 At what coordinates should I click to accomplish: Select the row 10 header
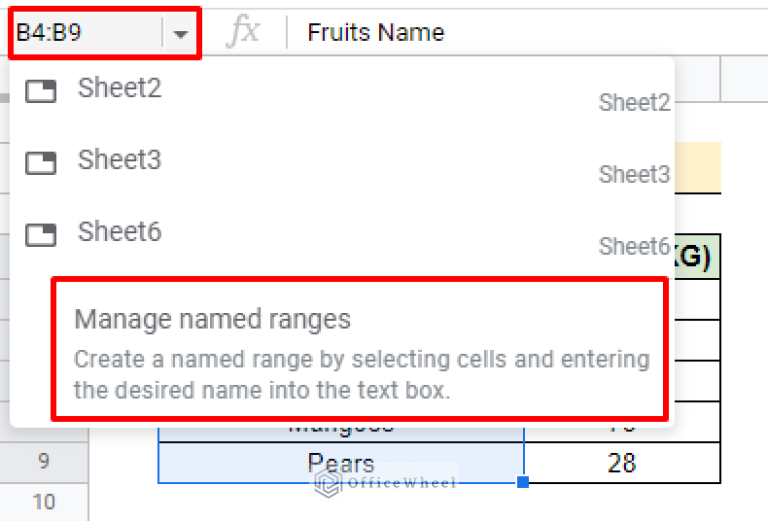44,502
